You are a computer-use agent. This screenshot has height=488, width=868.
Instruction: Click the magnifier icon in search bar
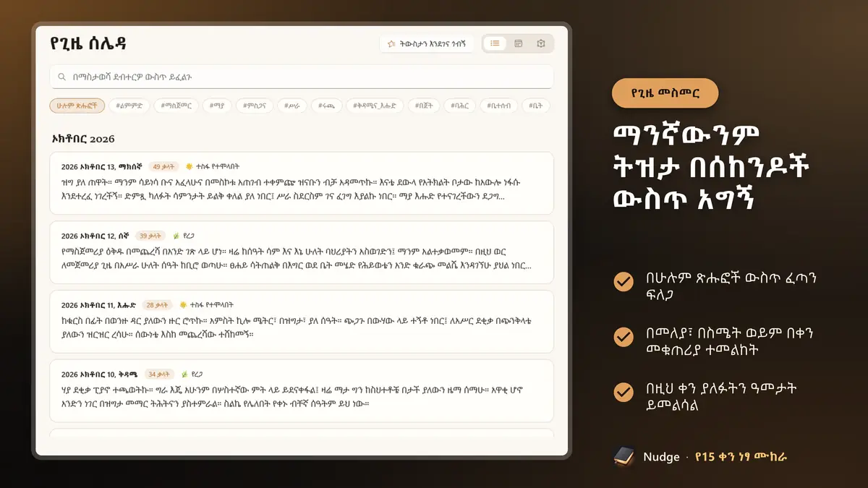coord(62,77)
